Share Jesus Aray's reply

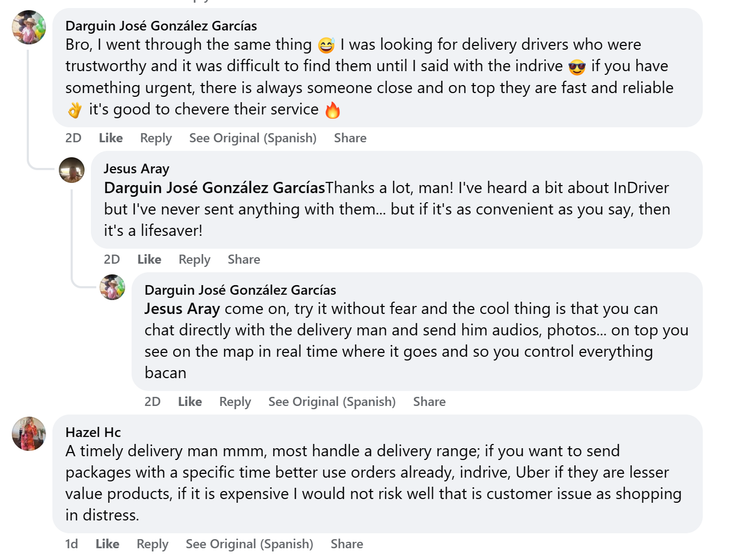244,259
